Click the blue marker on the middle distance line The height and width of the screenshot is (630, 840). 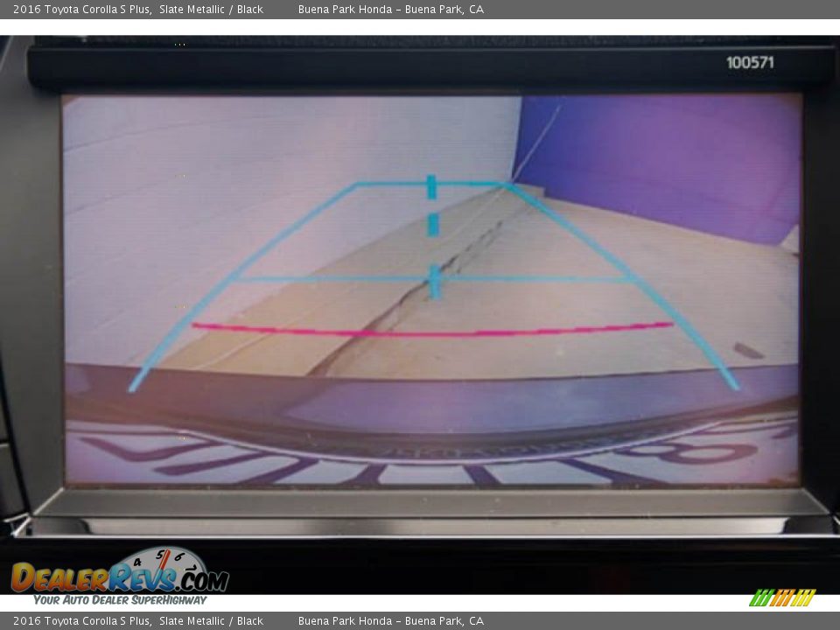pyautogui.click(x=434, y=282)
